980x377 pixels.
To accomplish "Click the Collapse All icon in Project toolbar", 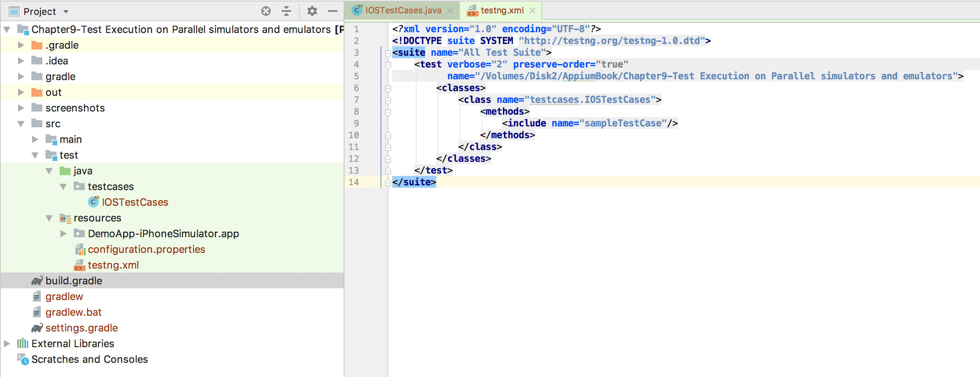I will pos(287,11).
